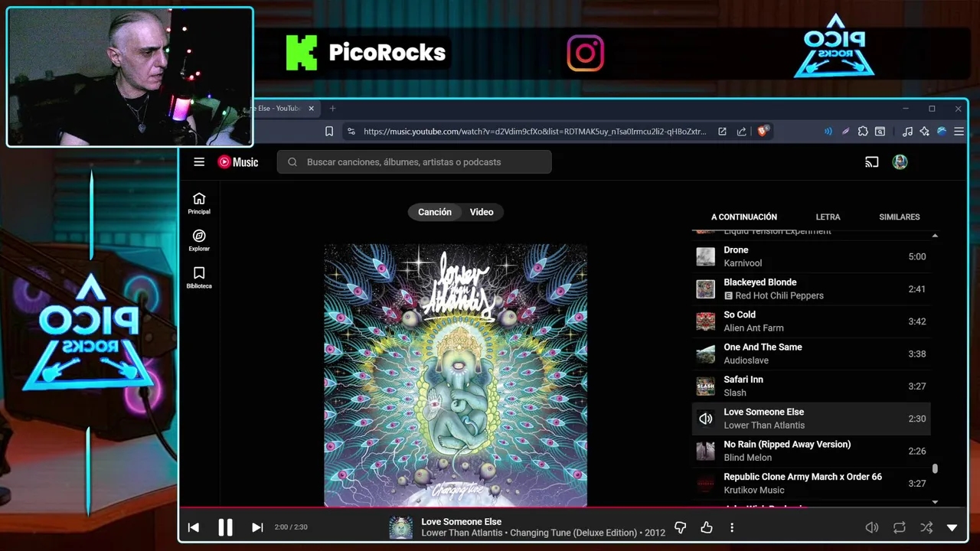The width and height of the screenshot is (980, 551).
Task: Open Explorar in the sidebar
Action: pyautogui.click(x=199, y=240)
